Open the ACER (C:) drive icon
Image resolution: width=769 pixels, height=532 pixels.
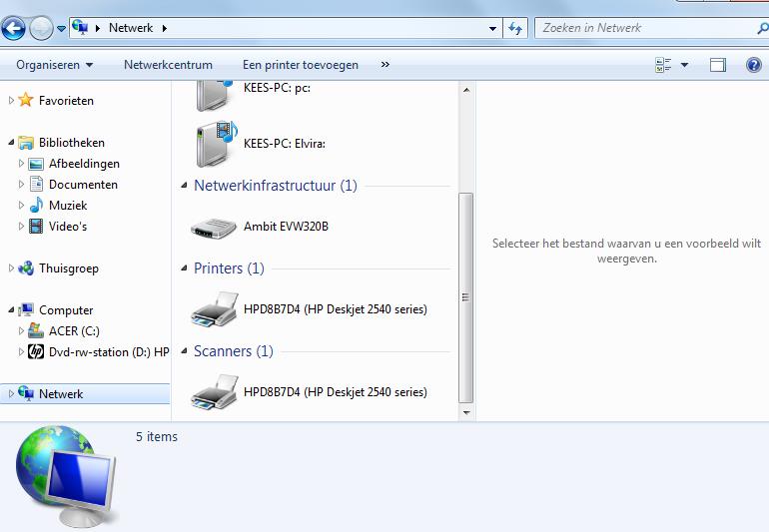[x=36, y=330]
